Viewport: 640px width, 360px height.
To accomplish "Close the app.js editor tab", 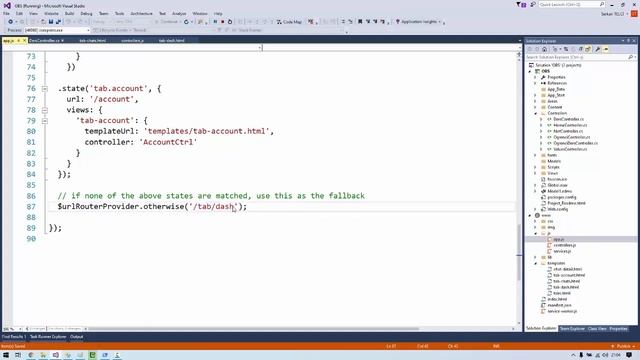I will pyautogui.click(x=24, y=40).
